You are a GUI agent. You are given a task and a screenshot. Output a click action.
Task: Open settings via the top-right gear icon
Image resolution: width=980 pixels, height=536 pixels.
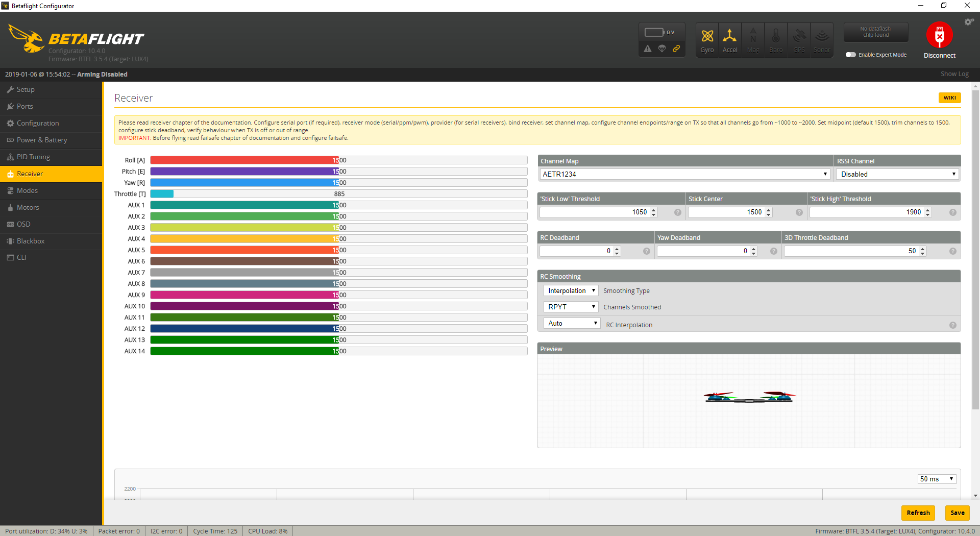tap(969, 22)
